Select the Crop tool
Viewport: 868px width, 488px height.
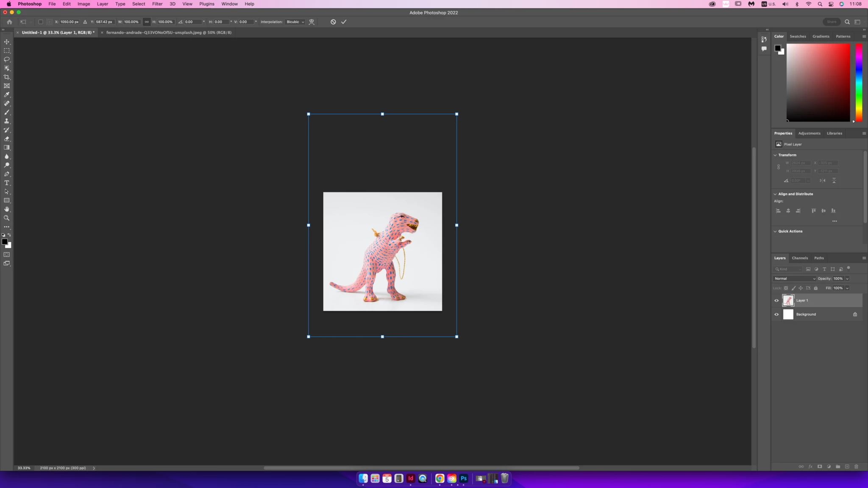click(x=7, y=77)
